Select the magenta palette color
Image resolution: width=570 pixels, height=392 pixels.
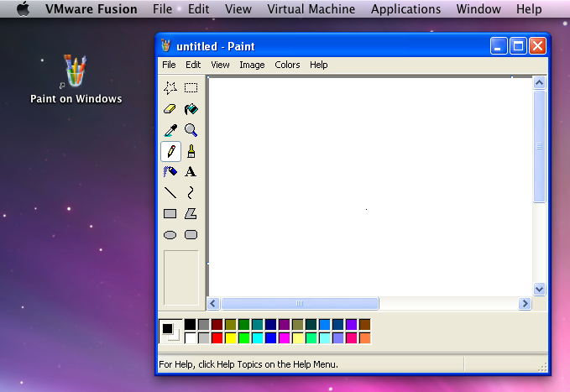(285, 337)
